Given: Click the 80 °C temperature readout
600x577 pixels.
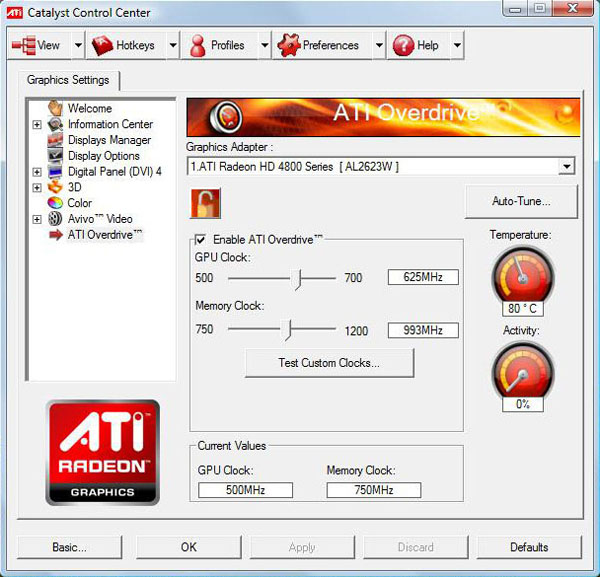Looking at the screenshot, I should (523, 309).
